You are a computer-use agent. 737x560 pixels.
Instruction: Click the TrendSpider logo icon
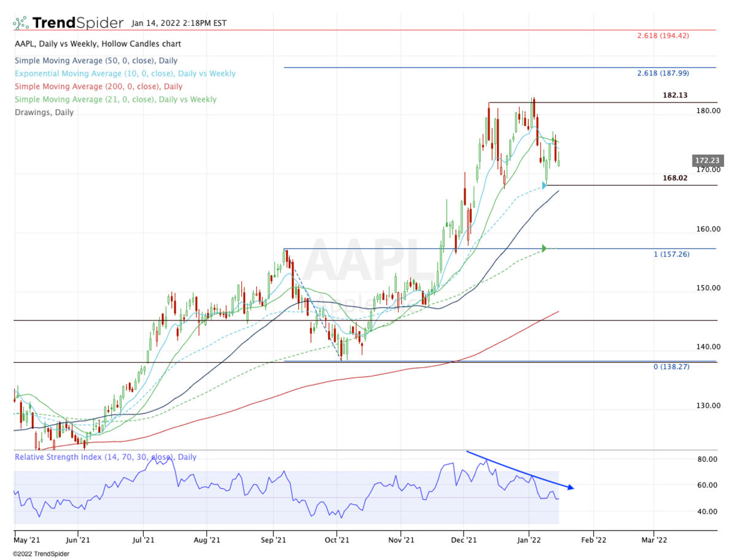21,23
